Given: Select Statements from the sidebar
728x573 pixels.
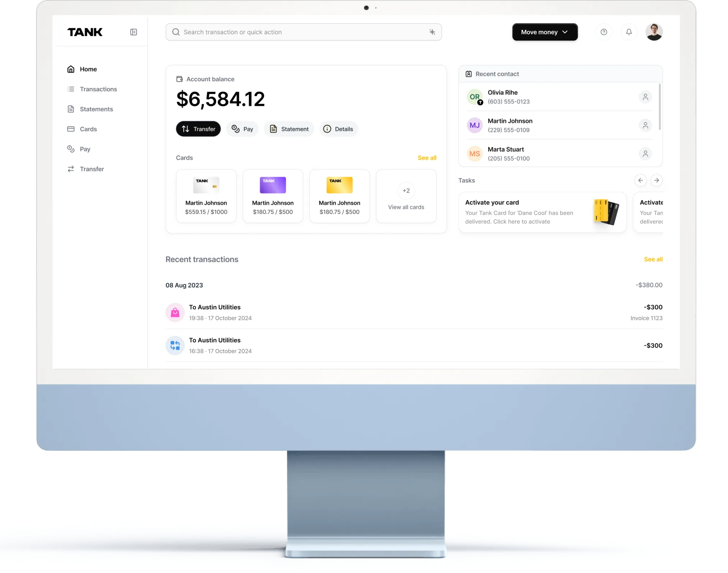Looking at the screenshot, I should point(96,109).
